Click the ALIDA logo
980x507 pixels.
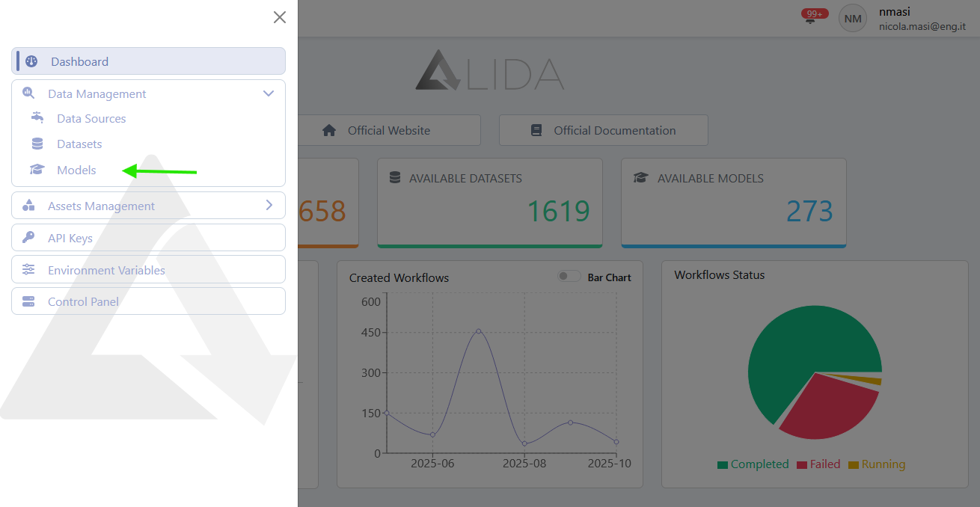point(490,70)
